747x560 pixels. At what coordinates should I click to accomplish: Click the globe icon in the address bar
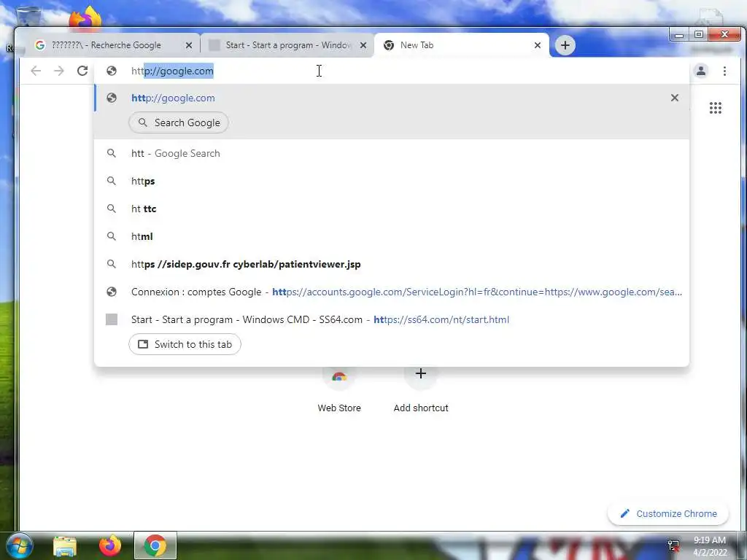tap(112, 71)
